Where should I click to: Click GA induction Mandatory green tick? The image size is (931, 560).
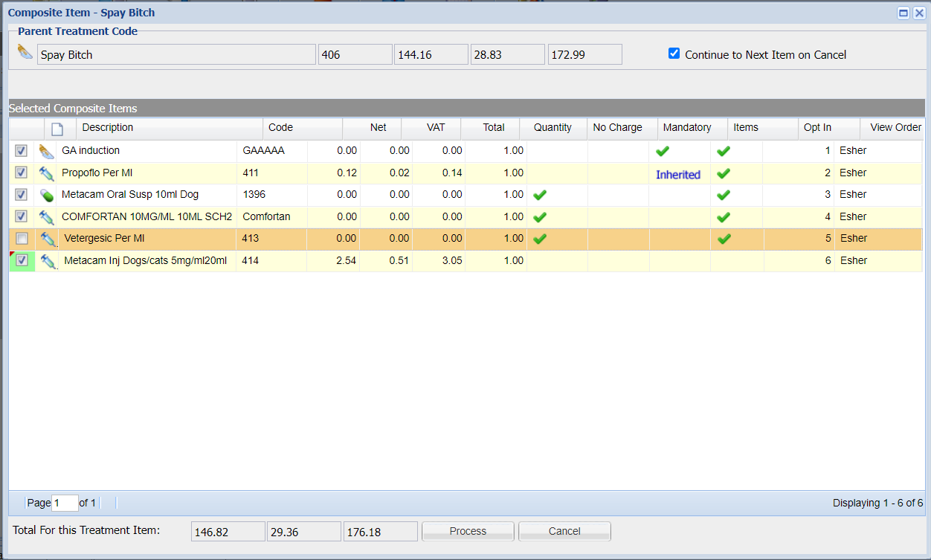[x=662, y=151]
